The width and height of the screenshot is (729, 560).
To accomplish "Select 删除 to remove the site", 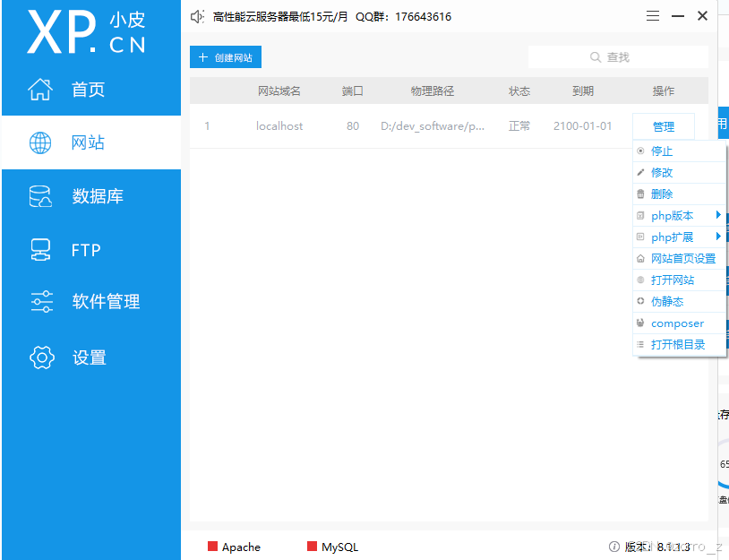I will pos(679,194).
